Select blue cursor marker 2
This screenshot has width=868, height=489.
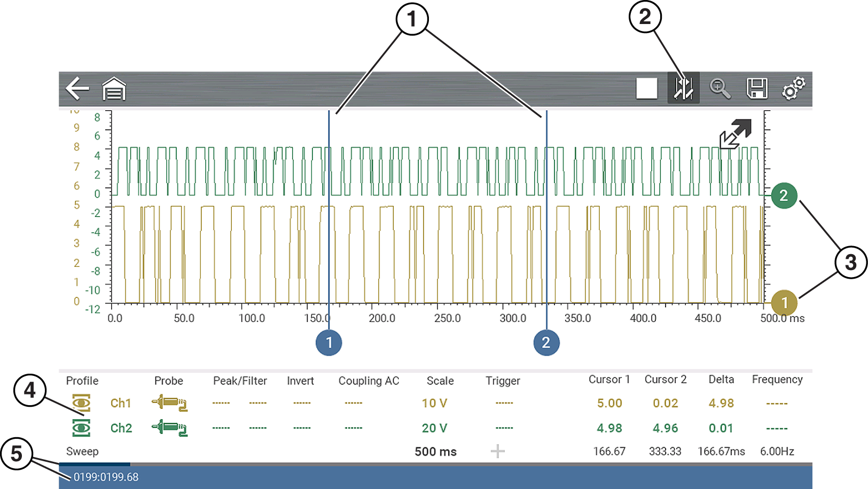546,343
